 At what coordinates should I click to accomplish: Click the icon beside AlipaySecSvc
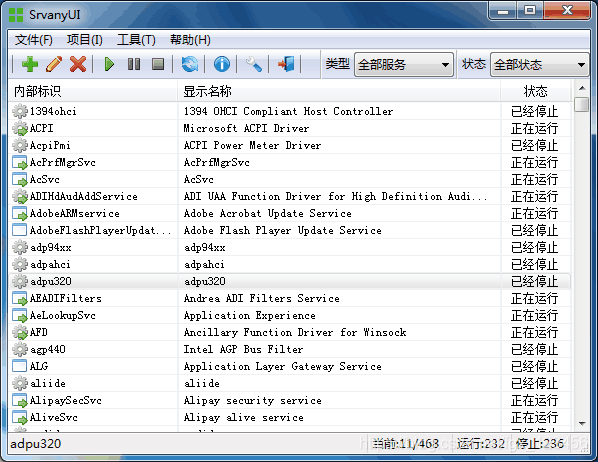tap(20, 400)
